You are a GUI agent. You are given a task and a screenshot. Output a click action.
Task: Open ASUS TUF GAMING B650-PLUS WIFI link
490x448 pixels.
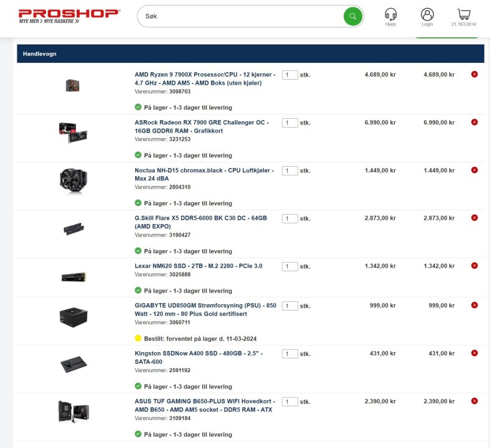click(205, 405)
